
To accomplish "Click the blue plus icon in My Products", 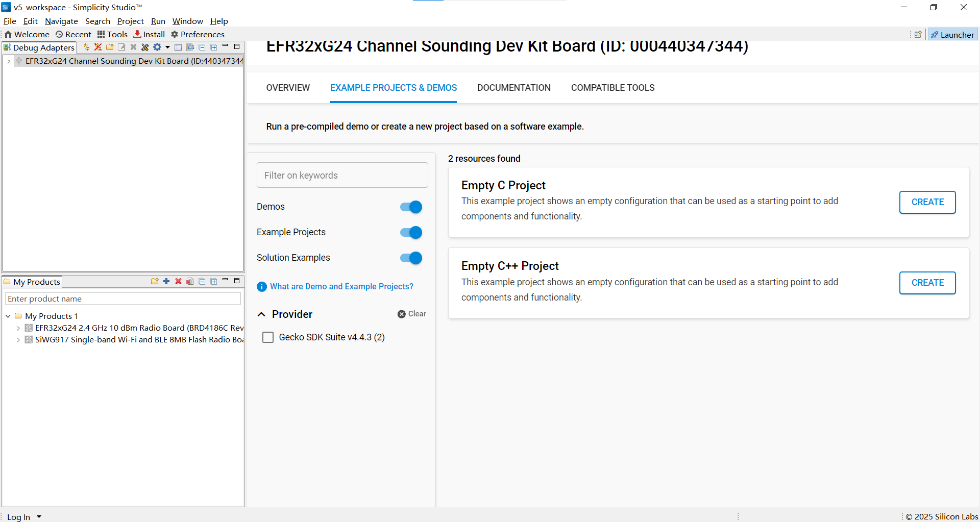I will coord(166,281).
